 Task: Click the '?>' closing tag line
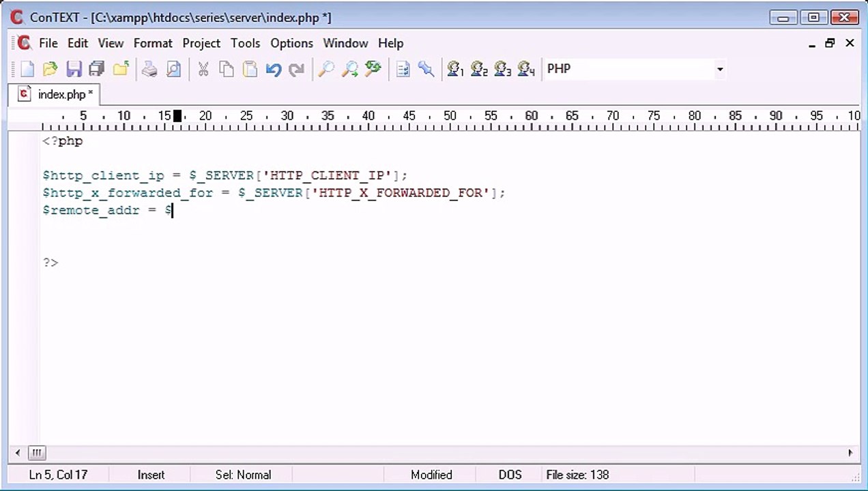[x=50, y=263]
